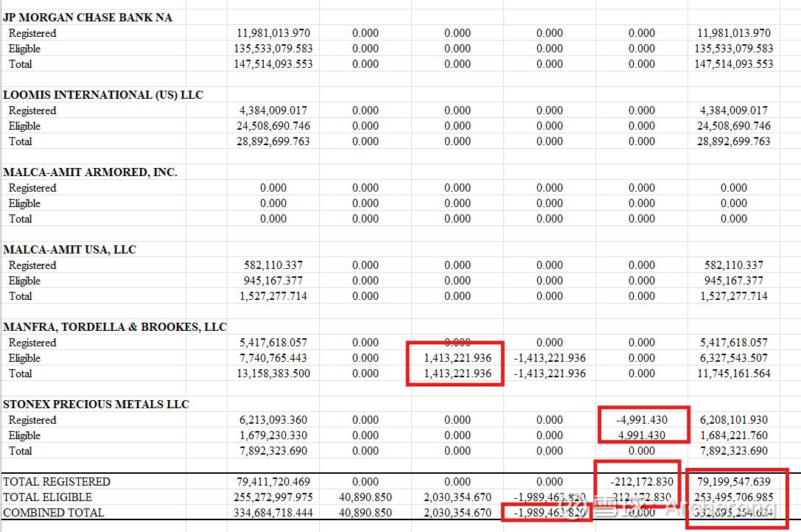Click total eligible closing 253,495,706.985
Image resolution: width=801 pixels, height=532 pixels.
(733, 497)
